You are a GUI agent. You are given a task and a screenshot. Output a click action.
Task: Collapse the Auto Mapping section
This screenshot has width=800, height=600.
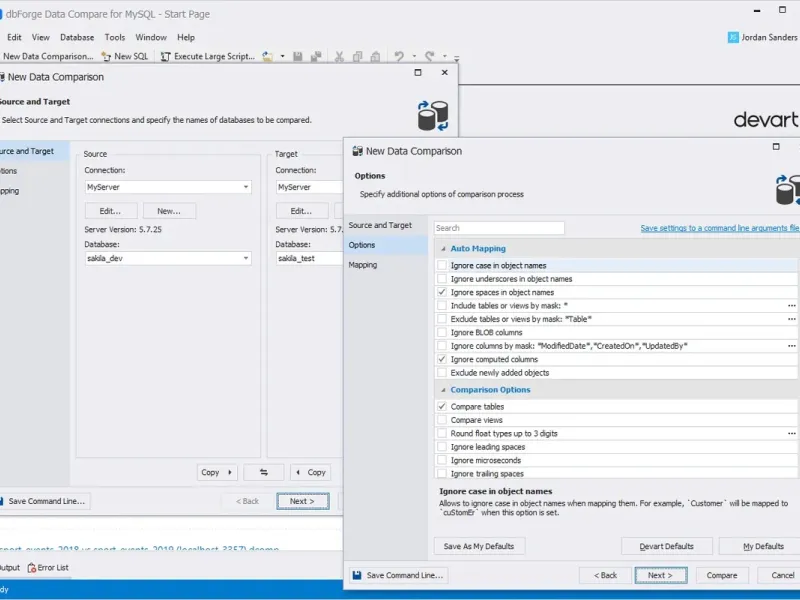tap(442, 248)
